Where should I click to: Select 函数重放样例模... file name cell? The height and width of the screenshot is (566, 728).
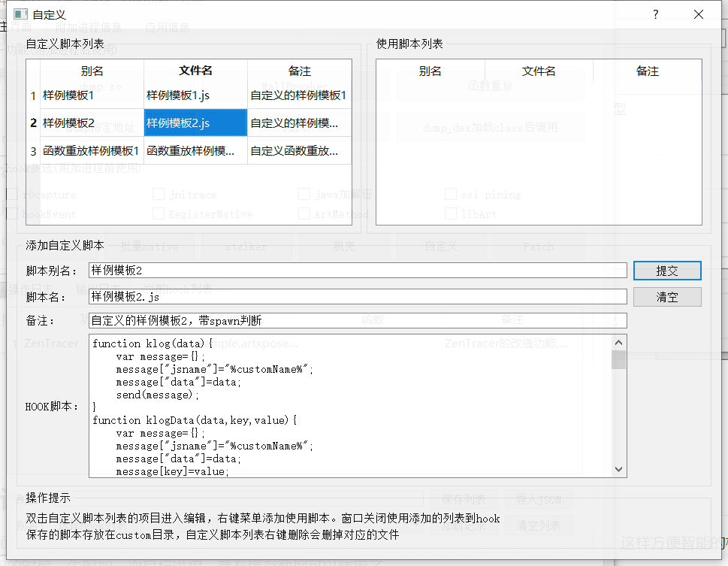click(195, 150)
